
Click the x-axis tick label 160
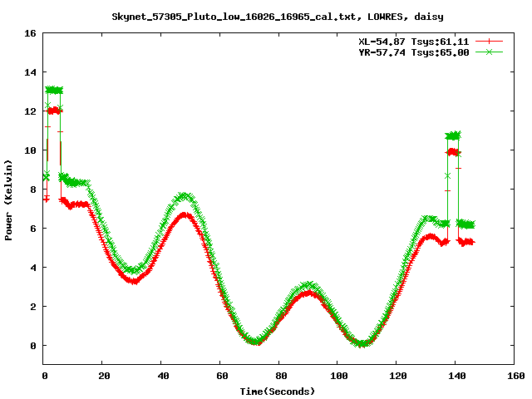click(516, 376)
